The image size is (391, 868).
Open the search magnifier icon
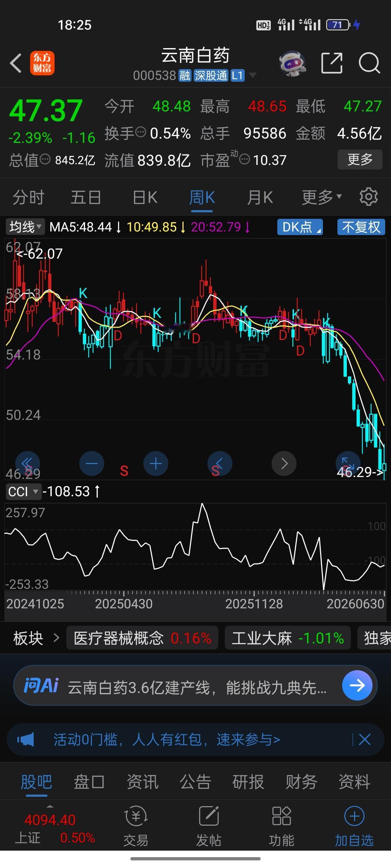coord(369,63)
